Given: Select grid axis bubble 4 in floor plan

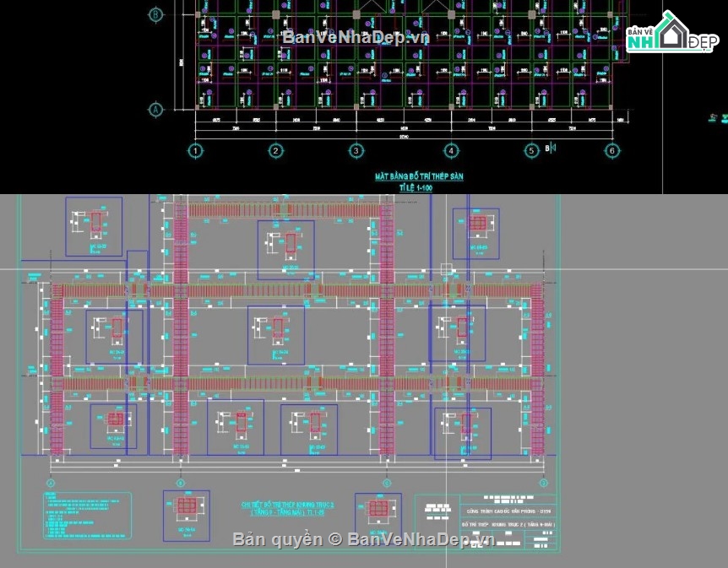Looking at the screenshot, I should tap(451, 151).
